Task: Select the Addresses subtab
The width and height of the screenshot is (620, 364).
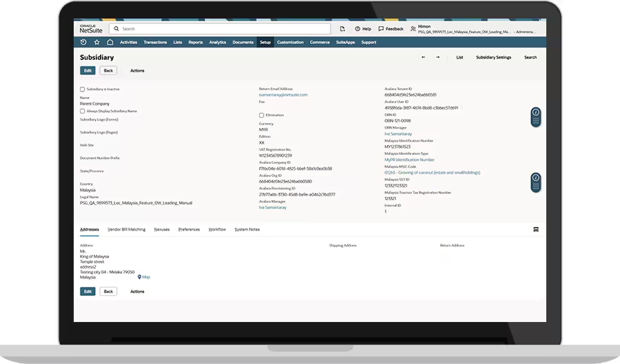Action: tap(90, 229)
